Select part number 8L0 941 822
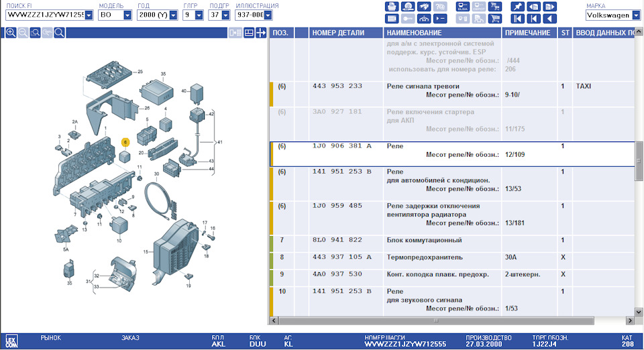The width and height of the screenshot is (644, 350). tap(337, 240)
